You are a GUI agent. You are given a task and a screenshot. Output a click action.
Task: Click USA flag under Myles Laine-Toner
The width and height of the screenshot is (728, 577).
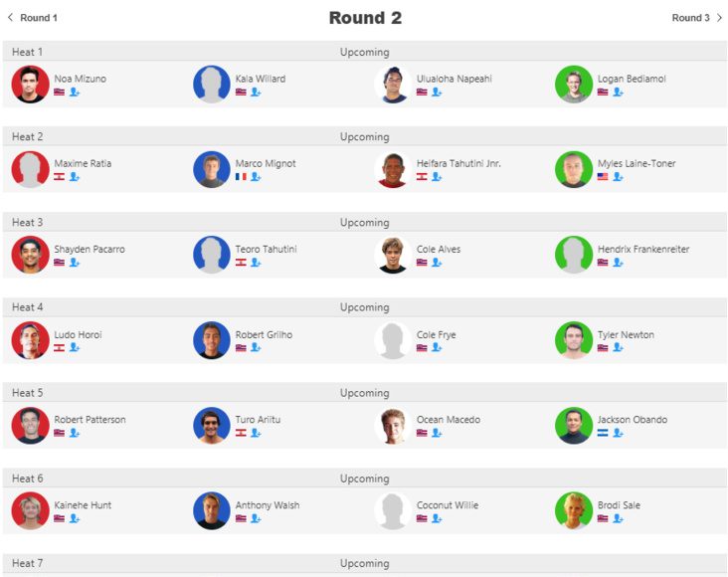(603, 176)
